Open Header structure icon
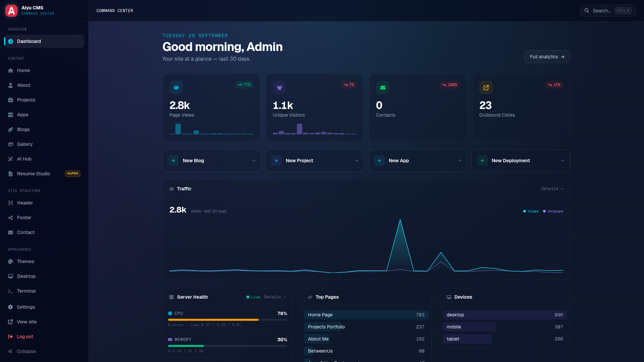644x362 pixels. tap(10, 203)
